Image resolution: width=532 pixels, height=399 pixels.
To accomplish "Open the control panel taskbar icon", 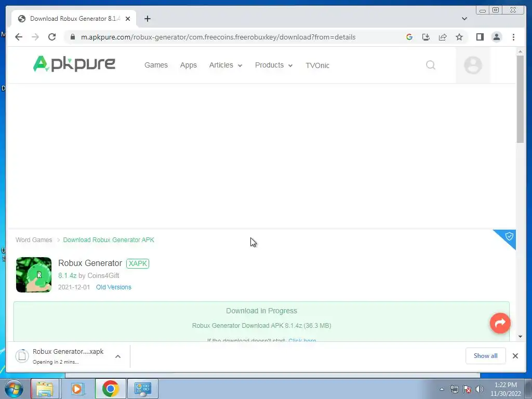I will [x=142, y=389].
